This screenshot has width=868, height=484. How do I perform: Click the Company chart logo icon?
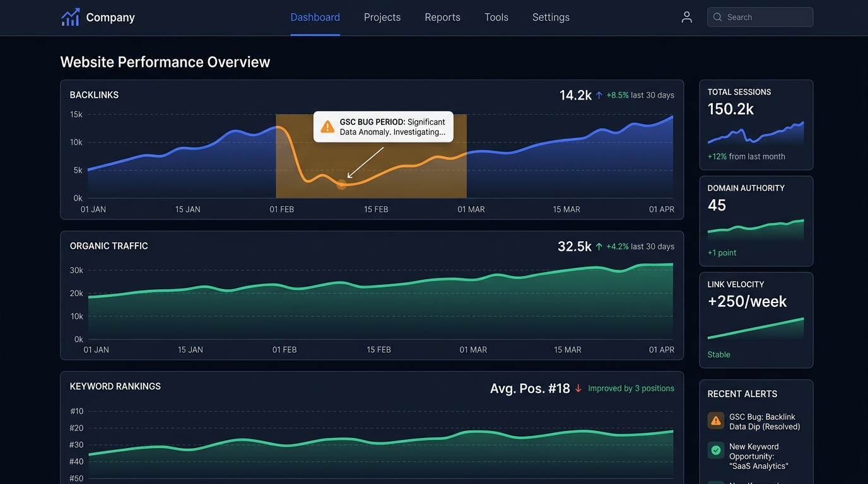70,17
